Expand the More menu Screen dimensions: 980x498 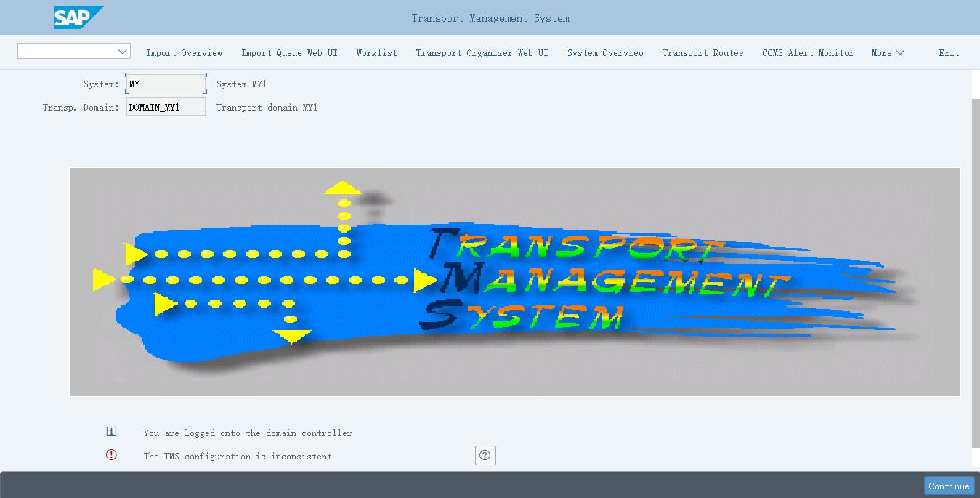[x=887, y=53]
